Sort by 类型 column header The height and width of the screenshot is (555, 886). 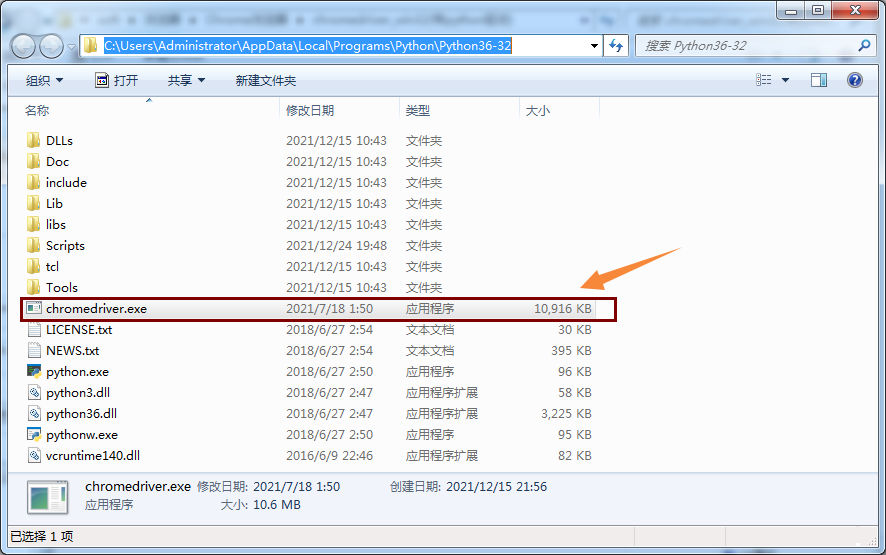click(x=418, y=111)
